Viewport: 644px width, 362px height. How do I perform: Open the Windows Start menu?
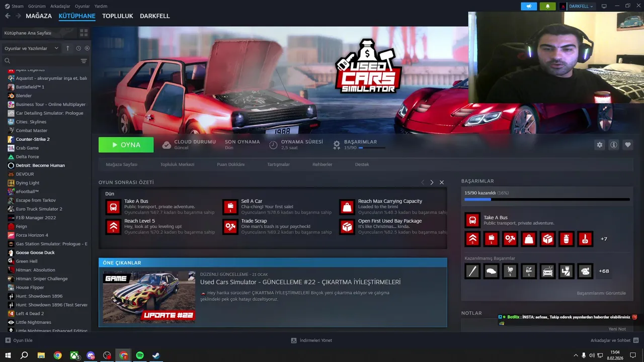[8, 355]
